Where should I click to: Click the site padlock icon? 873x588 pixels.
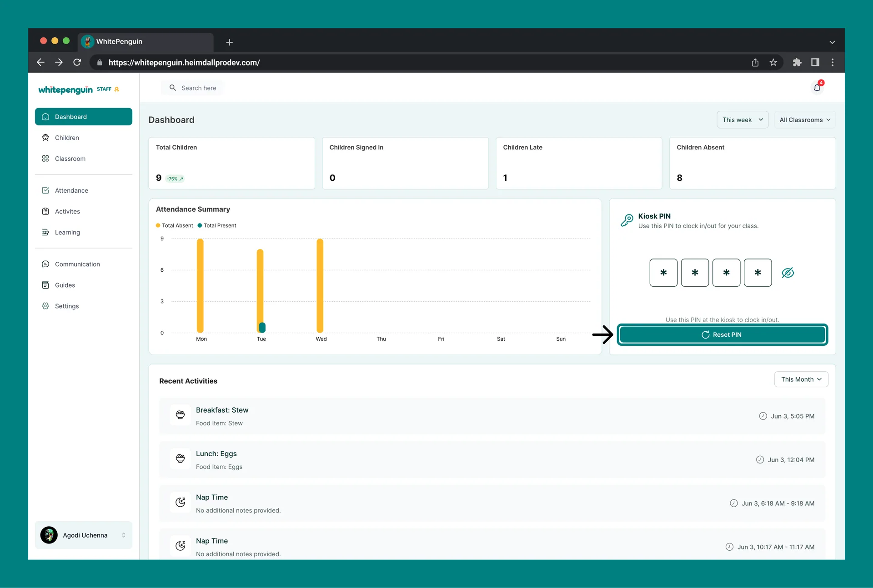tap(100, 63)
